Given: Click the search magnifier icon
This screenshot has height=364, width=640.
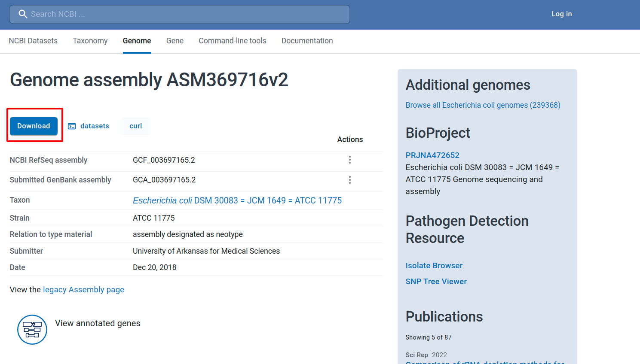Looking at the screenshot, I should pyautogui.click(x=23, y=14).
